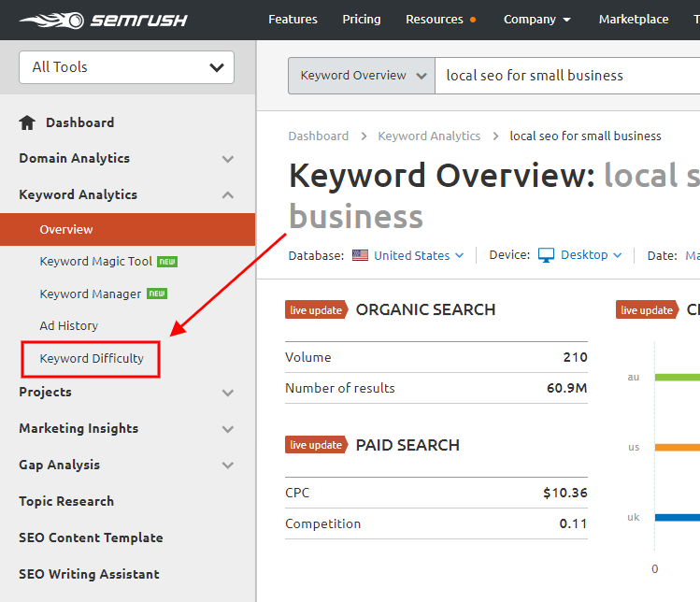Click the NEW badge next to Keyword Magic Tool
Screen dimensions: 700x602
click(x=167, y=262)
